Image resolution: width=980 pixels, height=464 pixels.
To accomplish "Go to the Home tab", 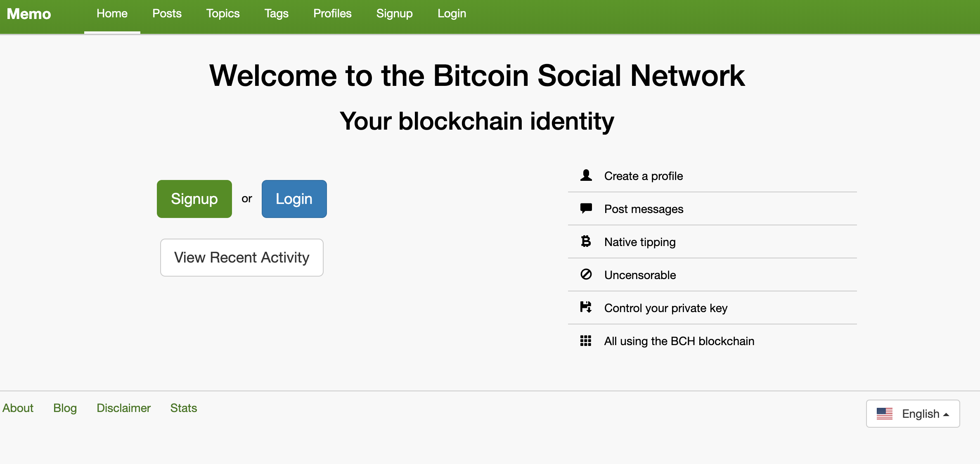I will pyautogui.click(x=112, y=14).
